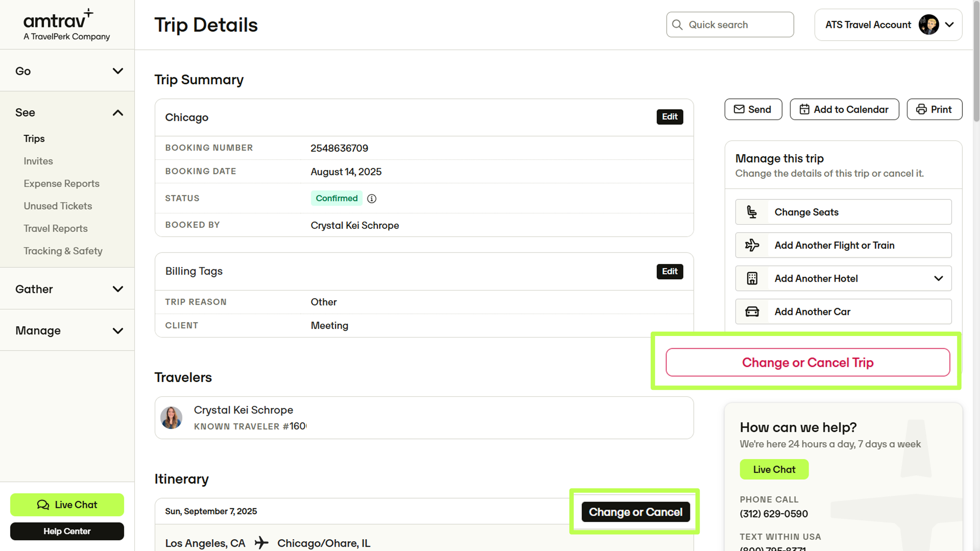Click the Manage menu label
The image size is (980, 551).
tap(38, 331)
